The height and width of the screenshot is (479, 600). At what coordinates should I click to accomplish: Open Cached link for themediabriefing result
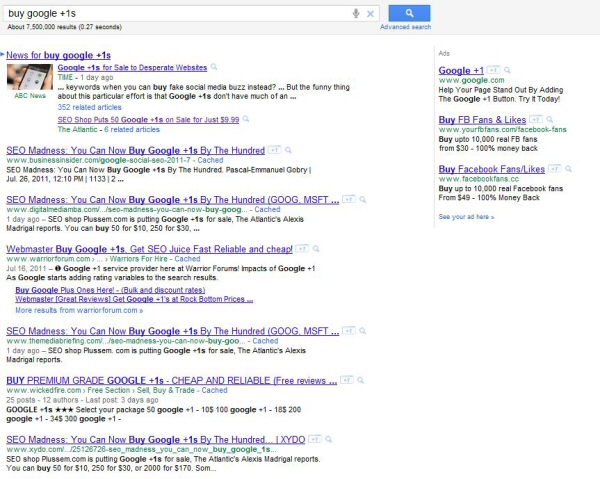pyautogui.click(x=265, y=341)
